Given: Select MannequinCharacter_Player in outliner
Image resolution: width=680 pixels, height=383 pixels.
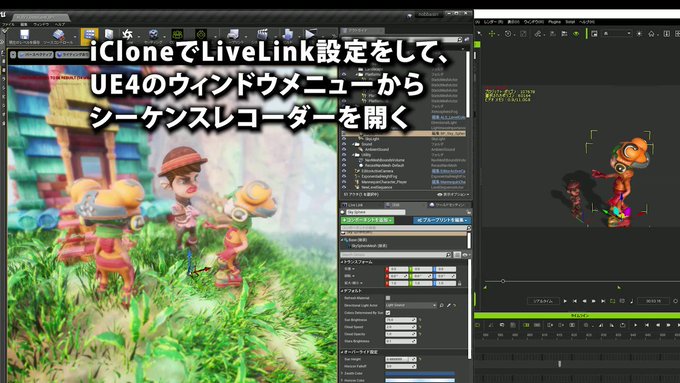Looking at the screenshot, I should [384, 182].
